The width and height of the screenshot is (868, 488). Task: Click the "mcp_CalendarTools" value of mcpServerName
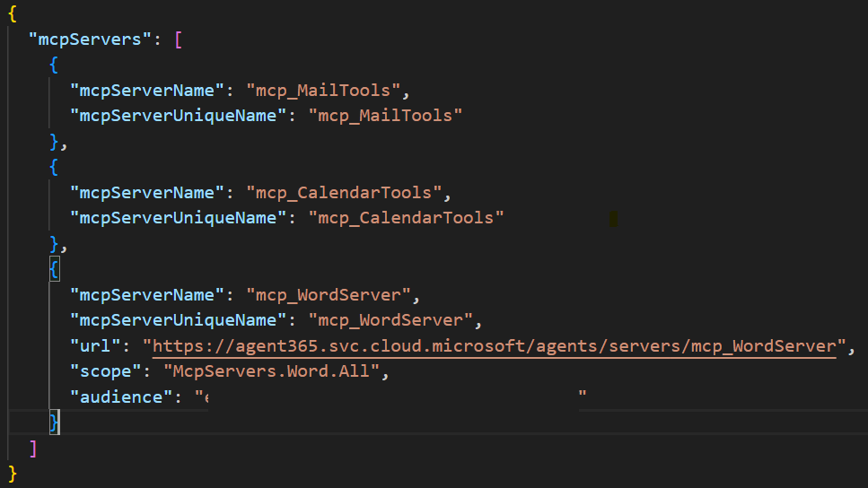(x=345, y=193)
